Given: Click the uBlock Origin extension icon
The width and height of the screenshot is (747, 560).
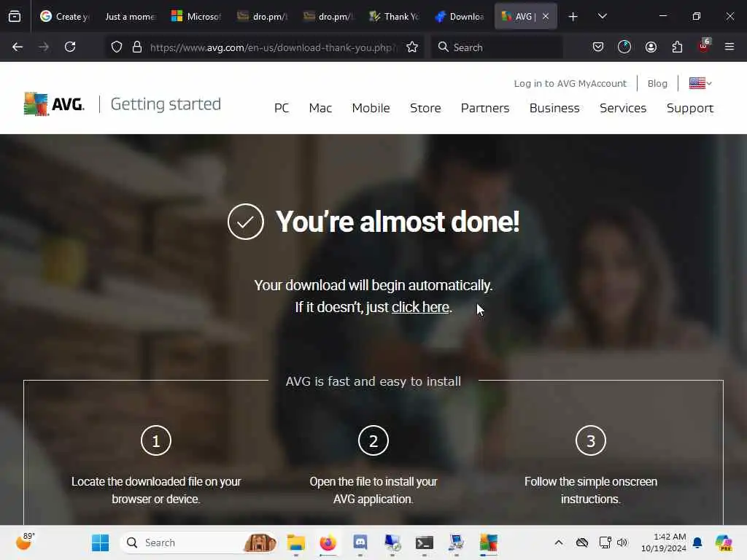Looking at the screenshot, I should [x=704, y=46].
